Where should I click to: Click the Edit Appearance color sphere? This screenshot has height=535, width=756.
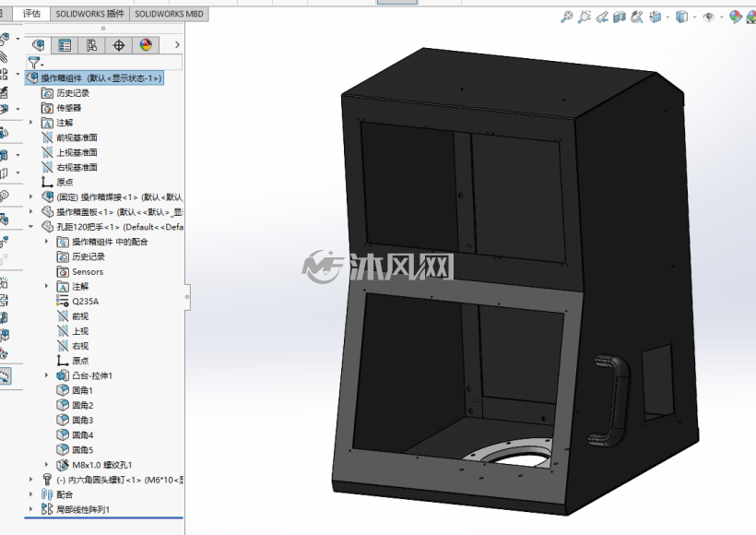coord(736,18)
